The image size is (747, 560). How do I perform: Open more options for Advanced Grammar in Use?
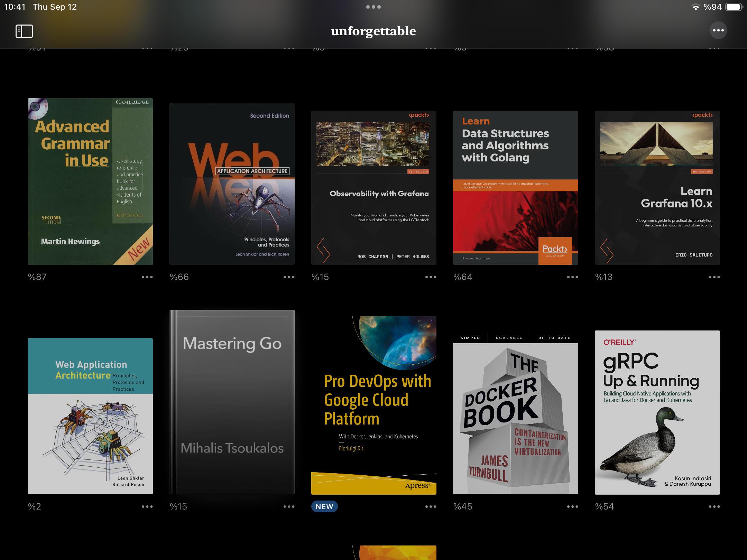pos(147,277)
